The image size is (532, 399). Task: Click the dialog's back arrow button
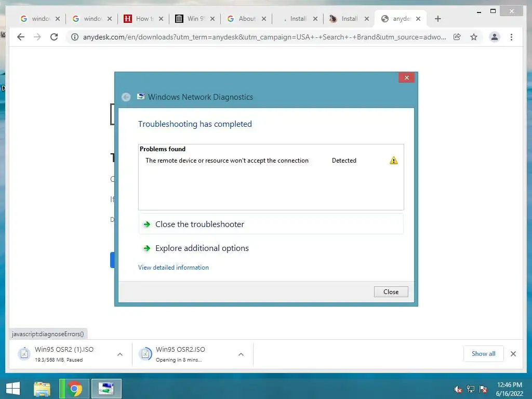tap(126, 97)
